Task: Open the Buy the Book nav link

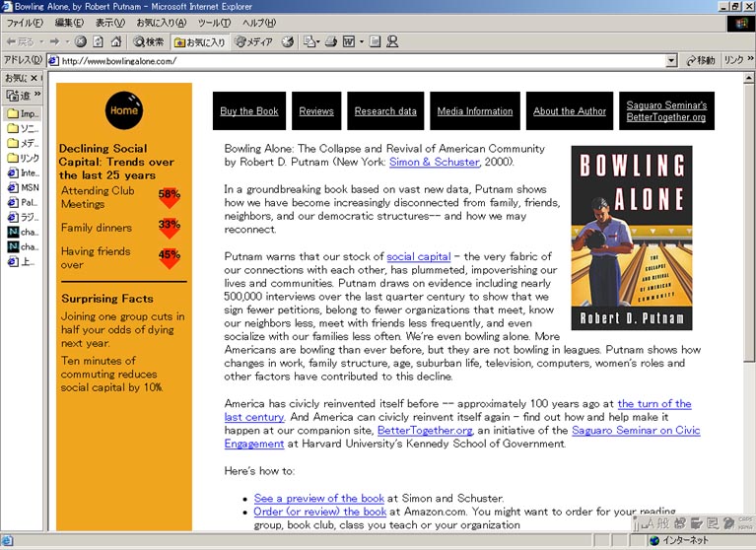Action: [249, 111]
